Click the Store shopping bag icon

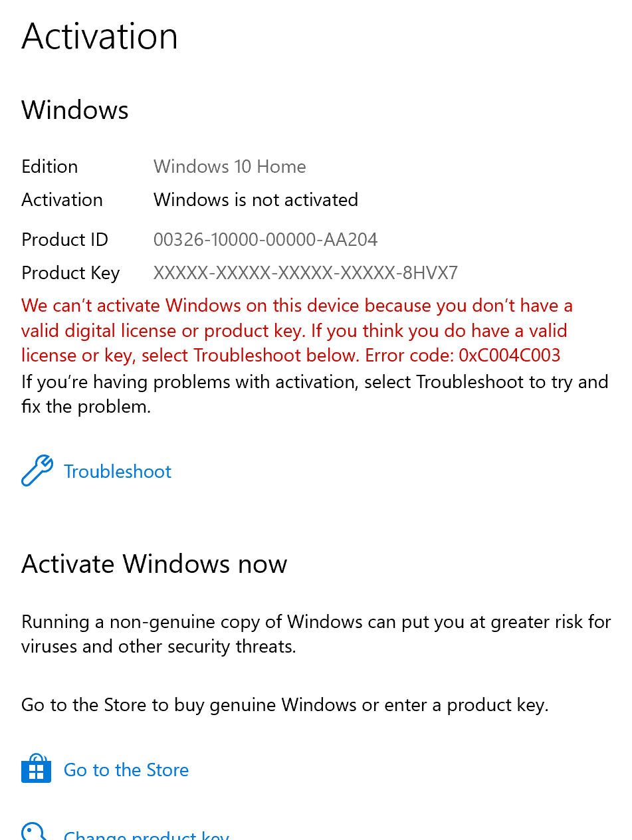tap(36, 769)
